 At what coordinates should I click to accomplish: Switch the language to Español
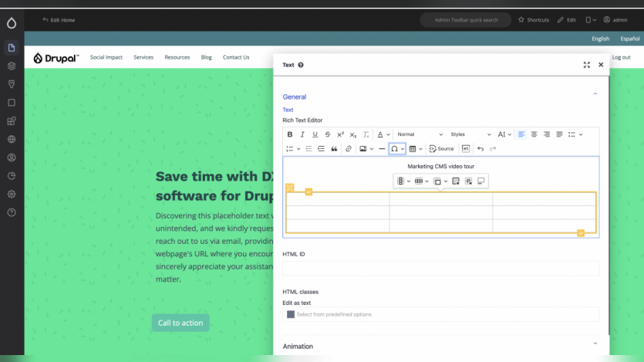(x=630, y=39)
